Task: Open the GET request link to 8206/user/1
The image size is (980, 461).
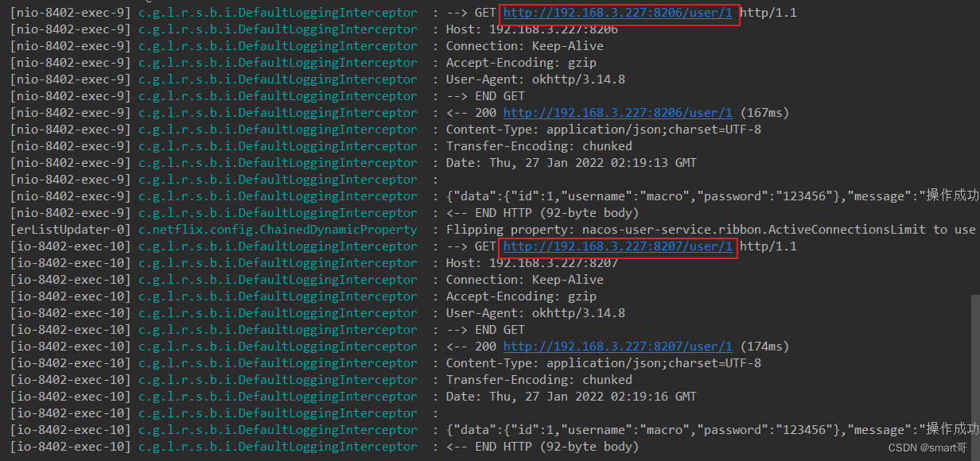Action: [x=617, y=13]
